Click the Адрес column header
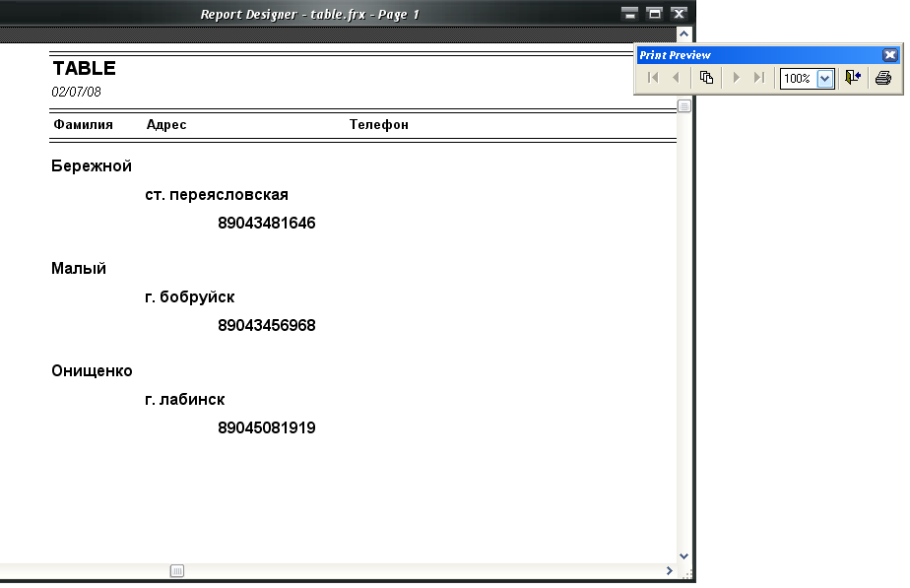910x588 pixels. [x=166, y=124]
